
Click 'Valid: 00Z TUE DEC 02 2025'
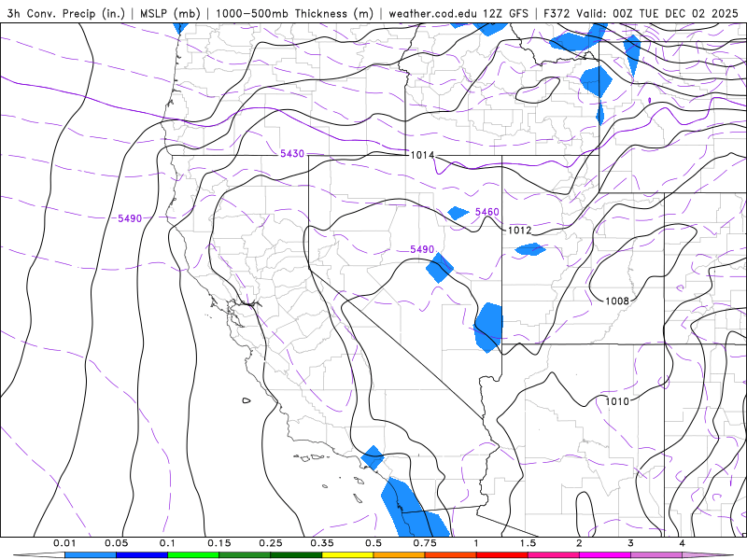657,13
